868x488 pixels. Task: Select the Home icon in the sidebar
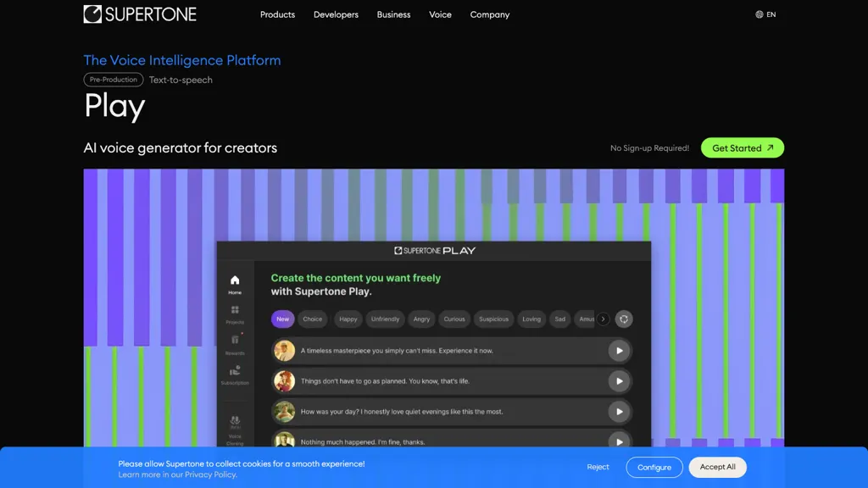click(x=234, y=280)
